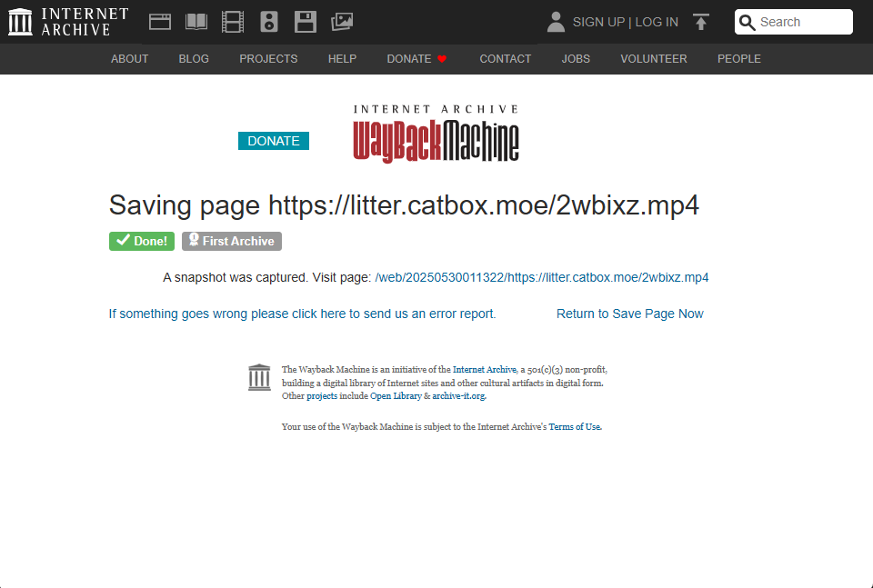Open the VOLUNTEER menu item

pyautogui.click(x=654, y=59)
